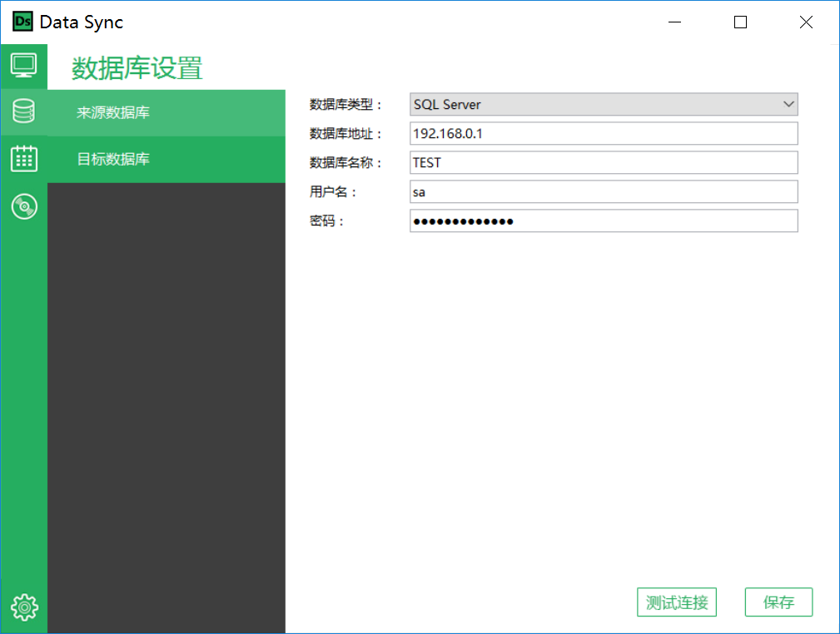Expand the SQL Server type selector
This screenshot has width=840, height=634.
(x=603, y=104)
